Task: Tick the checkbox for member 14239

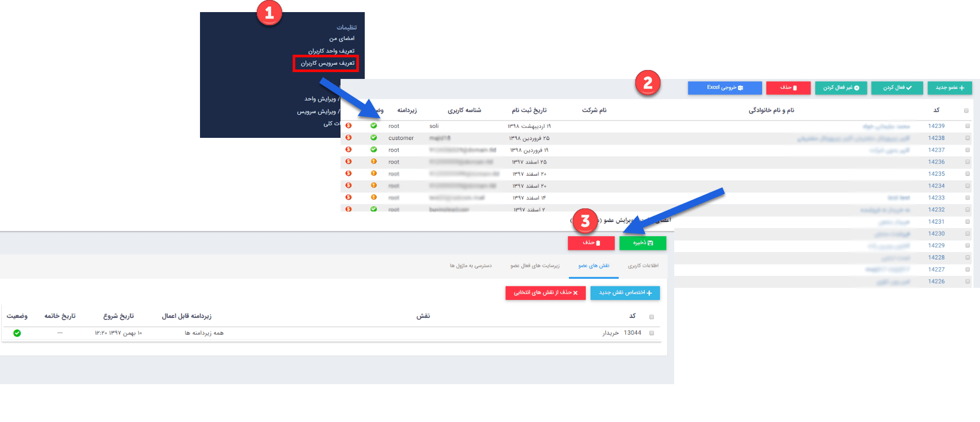Action: click(x=967, y=126)
